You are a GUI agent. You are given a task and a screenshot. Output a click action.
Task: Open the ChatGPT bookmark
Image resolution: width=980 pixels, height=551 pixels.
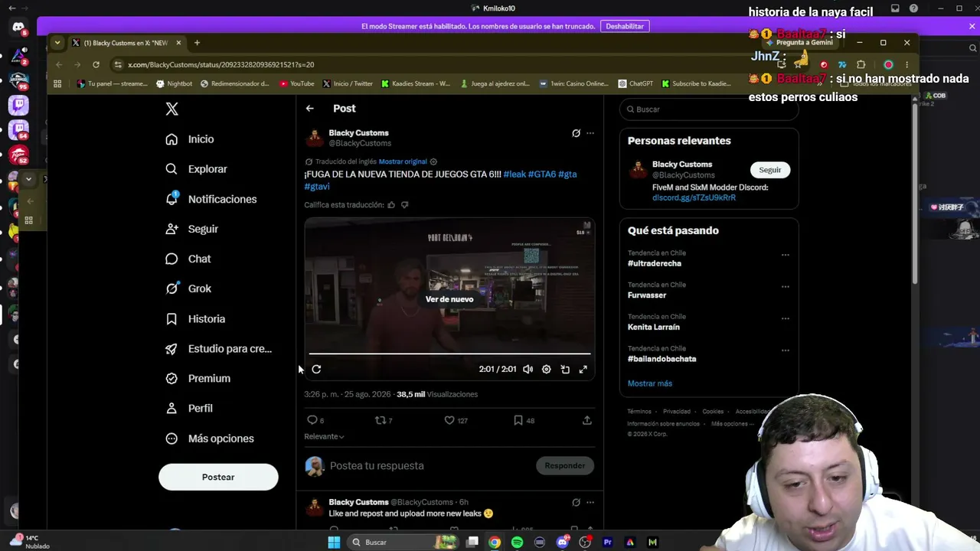(x=635, y=83)
